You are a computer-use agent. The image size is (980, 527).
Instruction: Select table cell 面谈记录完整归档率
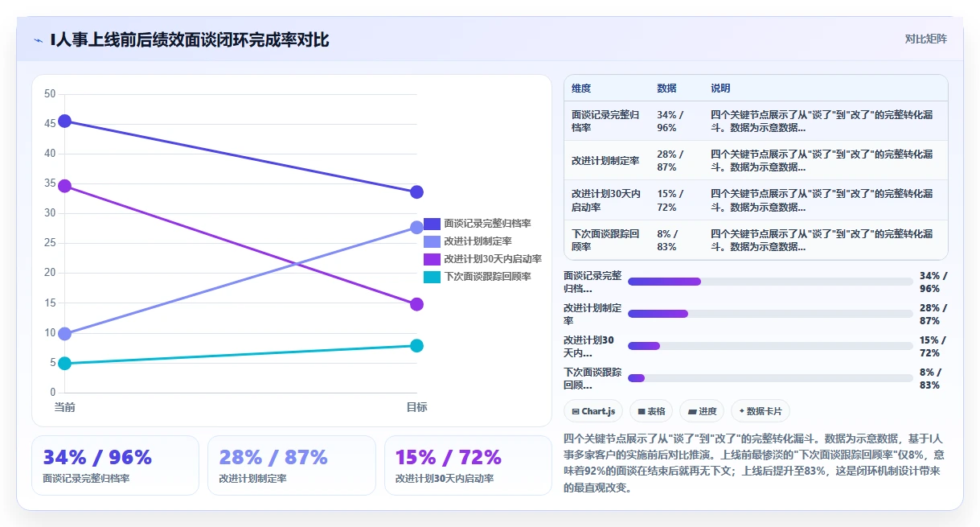click(606, 121)
